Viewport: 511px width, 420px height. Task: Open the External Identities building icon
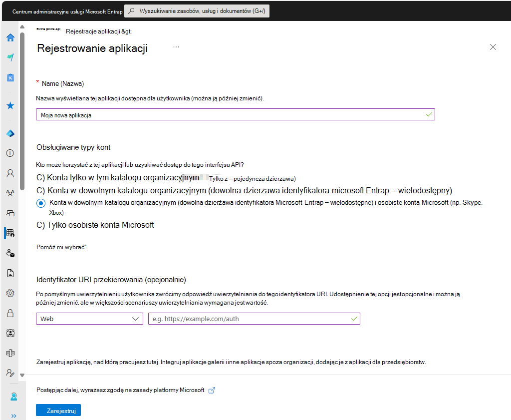pos(10,353)
